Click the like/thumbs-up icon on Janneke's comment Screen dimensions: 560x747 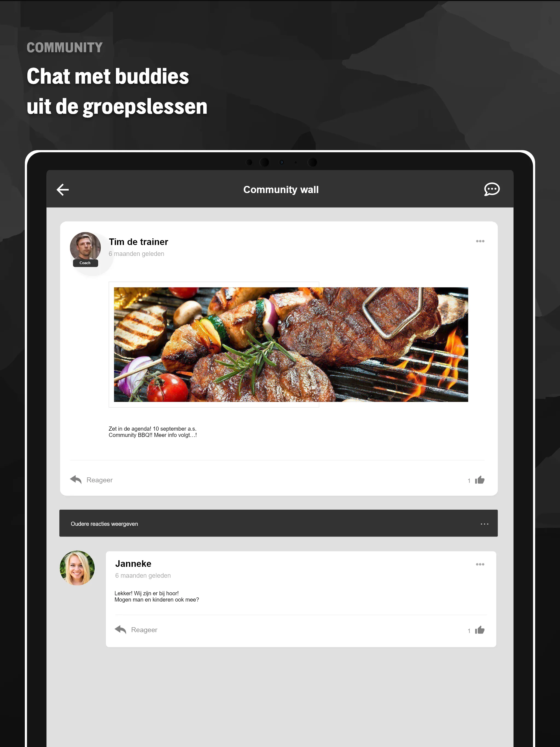[x=479, y=630]
